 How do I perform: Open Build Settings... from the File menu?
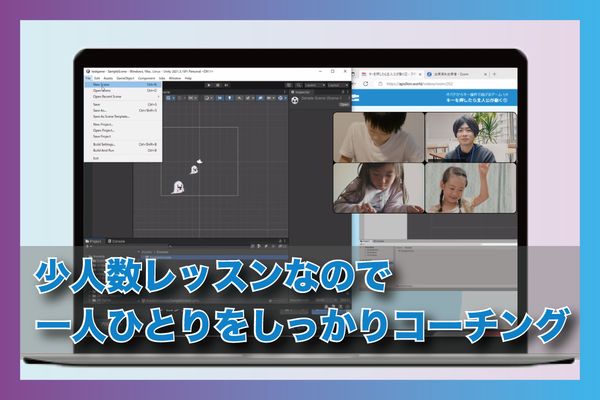pyautogui.click(x=123, y=144)
